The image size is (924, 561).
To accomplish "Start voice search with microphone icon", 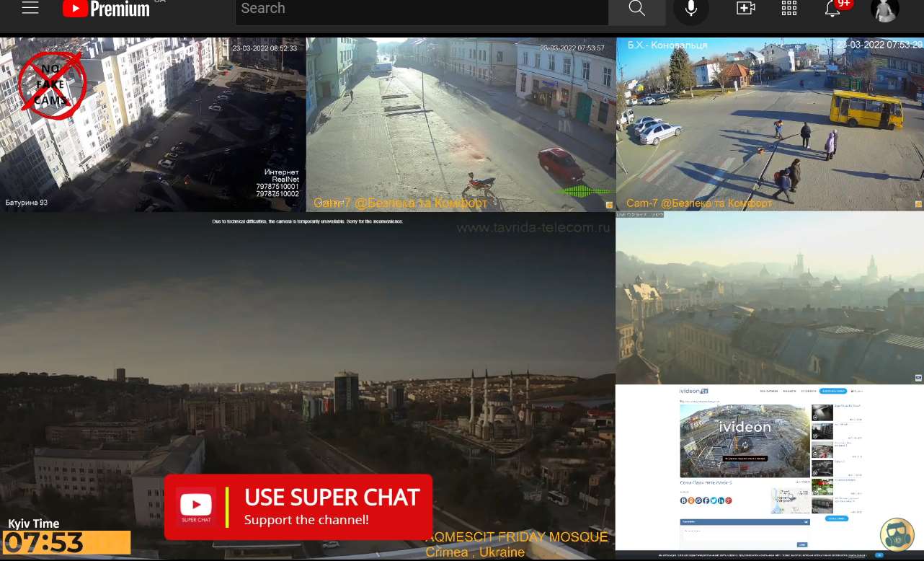I will 690,9.
